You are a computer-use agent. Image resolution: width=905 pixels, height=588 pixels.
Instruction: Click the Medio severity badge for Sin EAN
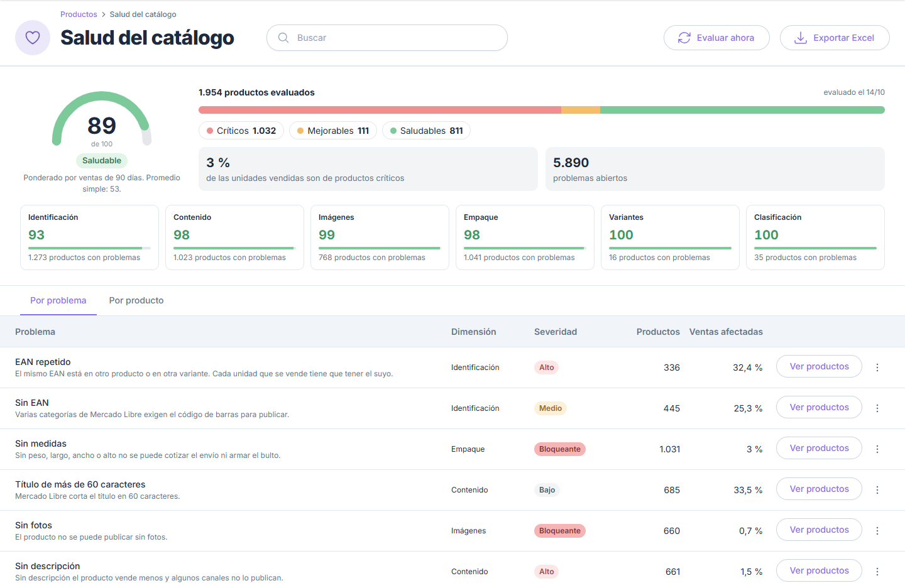(x=551, y=408)
